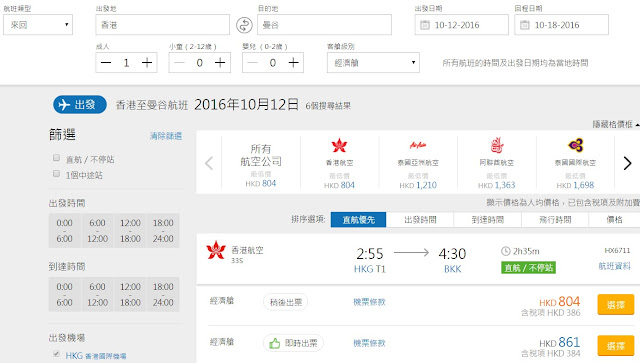Filter arrival time 12:00-18:00

130,294
